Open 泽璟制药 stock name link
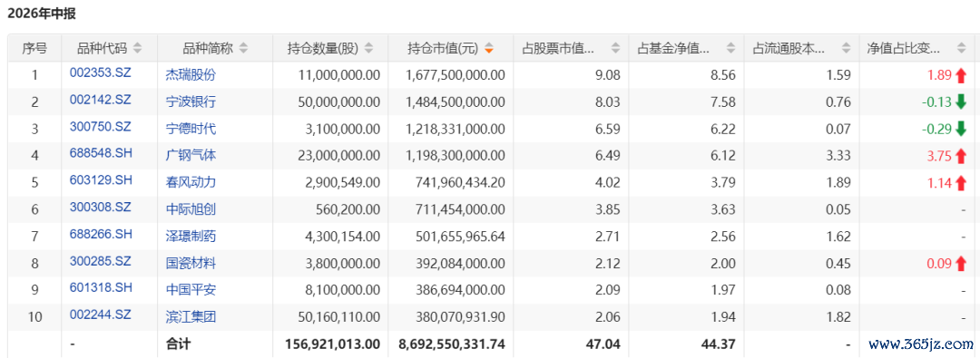This screenshot has height=358, width=980. click(x=191, y=237)
